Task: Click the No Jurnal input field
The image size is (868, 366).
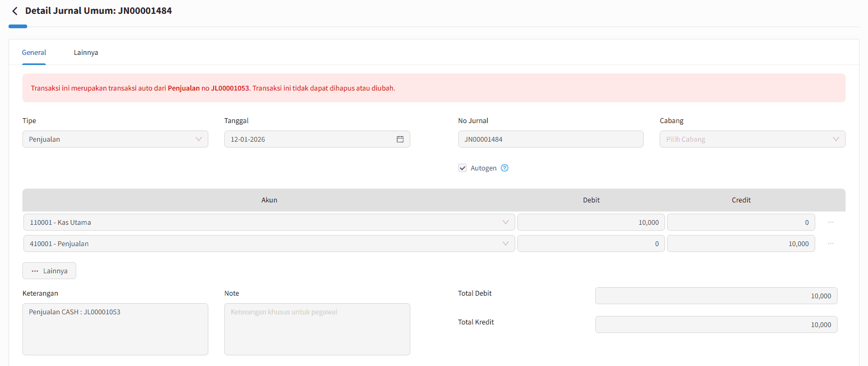Action: click(550, 139)
